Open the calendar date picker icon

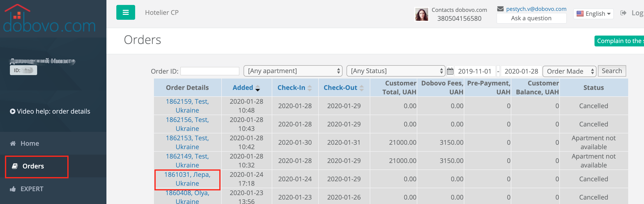click(x=450, y=71)
